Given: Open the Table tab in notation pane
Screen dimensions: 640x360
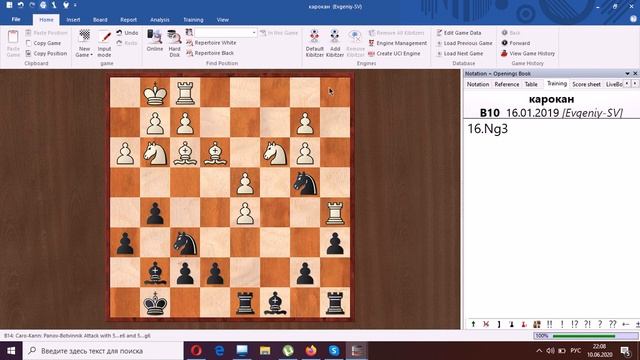Looking at the screenshot, I should click(531, 84).
